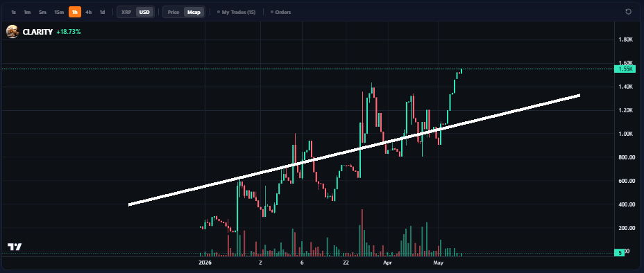The height and width of the screenshot is (273, 644).
Task: Click the green volume indicator badge
Action: click(x=620, y=253)
